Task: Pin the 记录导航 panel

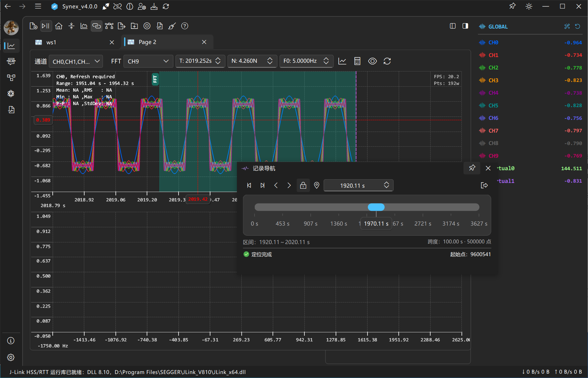Action: point(472,168)
